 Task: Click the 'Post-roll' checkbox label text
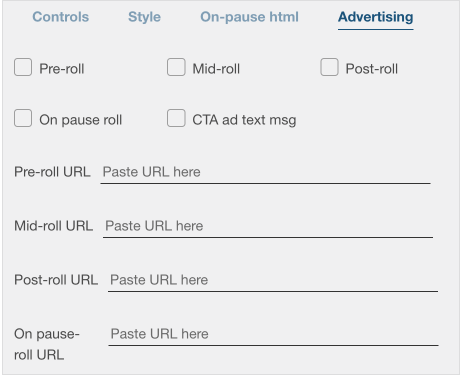372,69
